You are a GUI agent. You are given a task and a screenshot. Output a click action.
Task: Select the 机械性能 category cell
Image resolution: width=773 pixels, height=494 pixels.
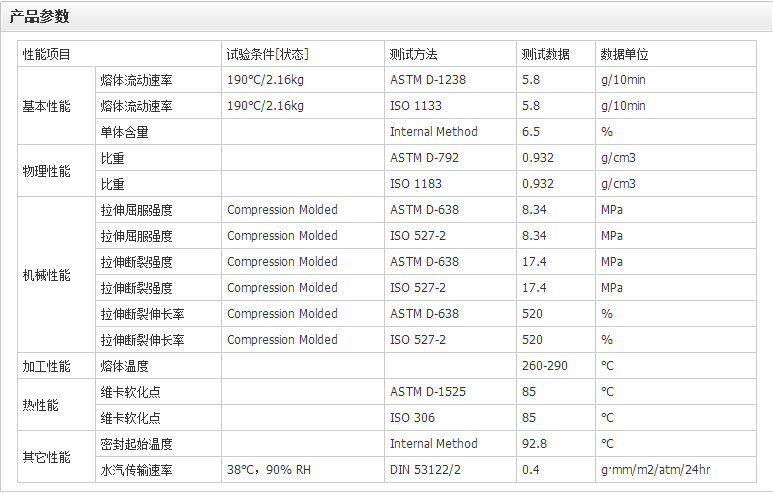click(47, 275)
